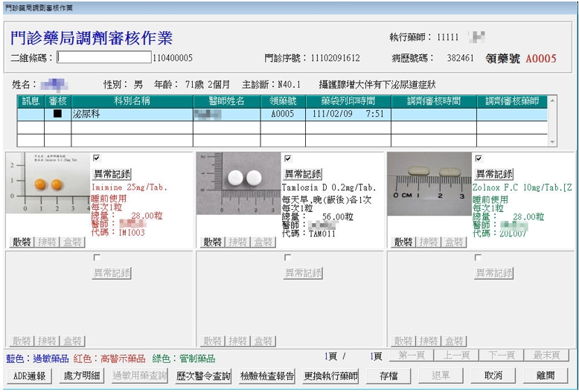
Task: Click the drug code IMI003
Action: 132,233
